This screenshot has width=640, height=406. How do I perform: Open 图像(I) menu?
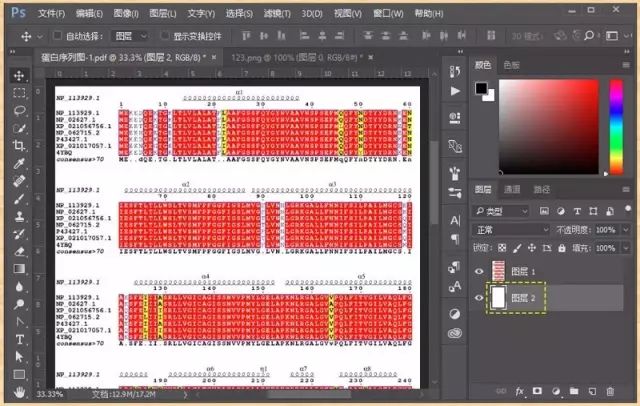click(x=126, y=13)
